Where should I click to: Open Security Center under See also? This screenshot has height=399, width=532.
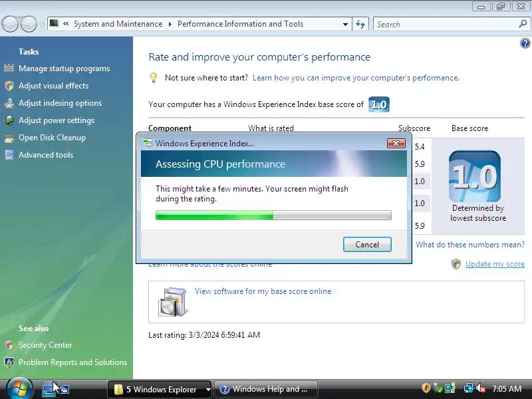(x=45, y=345)
